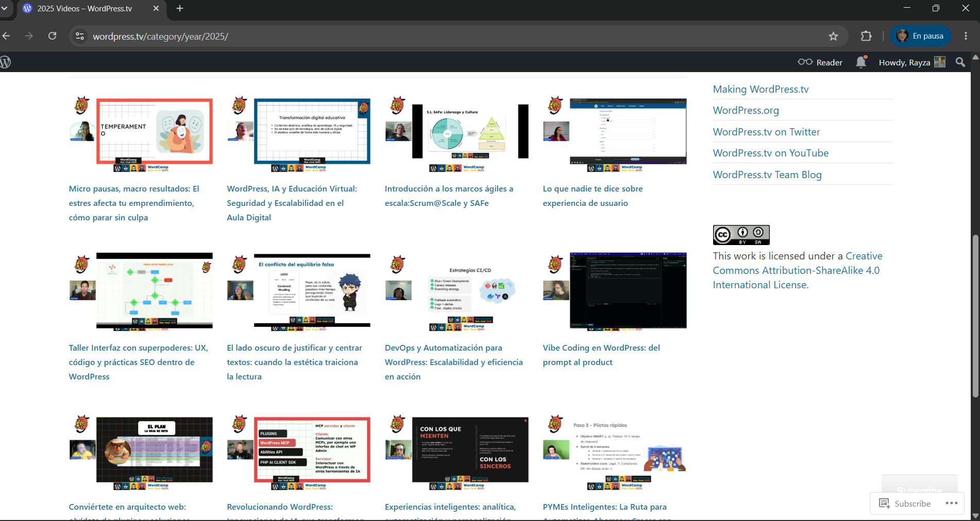980x521 pixels.
Task: Click the scrollbar down arrow
Action: [x=975, y=515]
